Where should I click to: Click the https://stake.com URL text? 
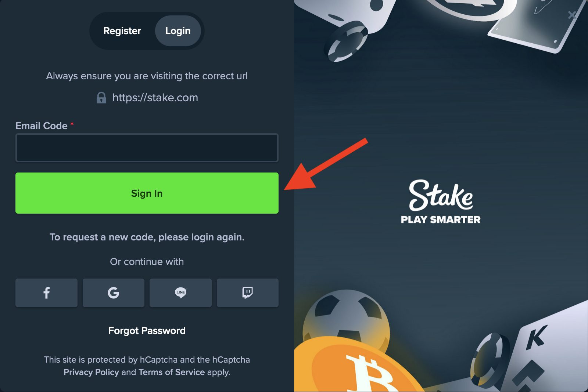155,98
